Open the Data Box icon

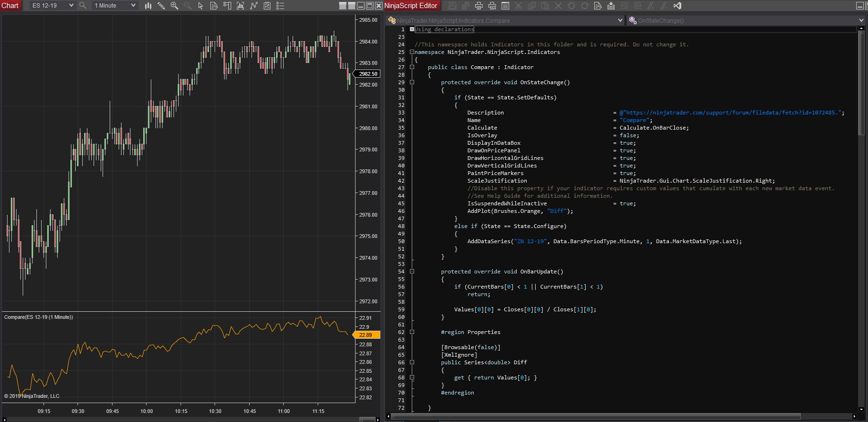pos(214,6)
